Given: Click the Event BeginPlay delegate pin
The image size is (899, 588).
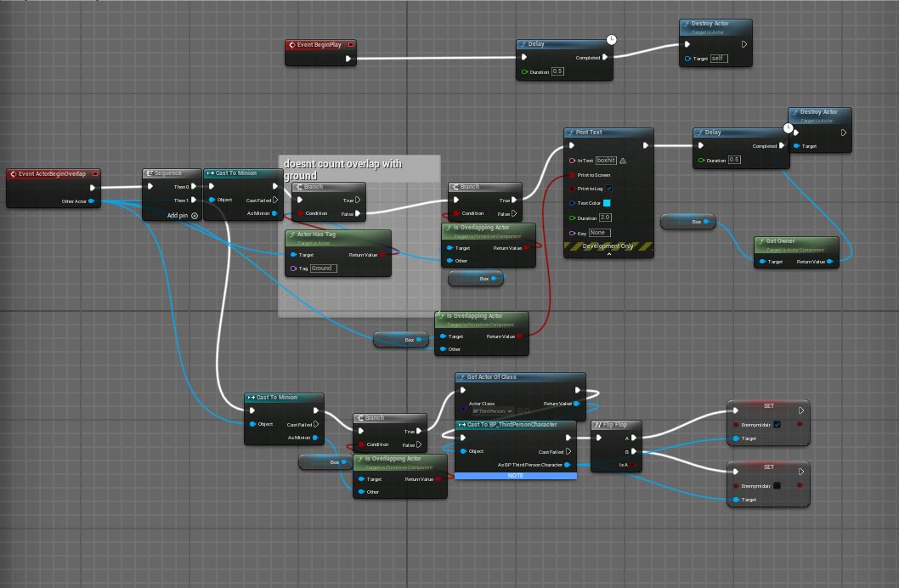Looking at the screenshot, I should pos(350,45).
